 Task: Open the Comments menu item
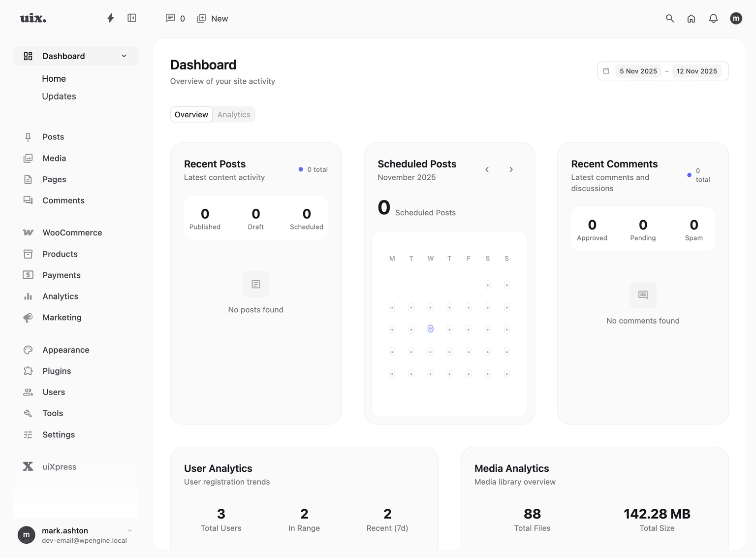pyautogui.click(x=63, y=200)
